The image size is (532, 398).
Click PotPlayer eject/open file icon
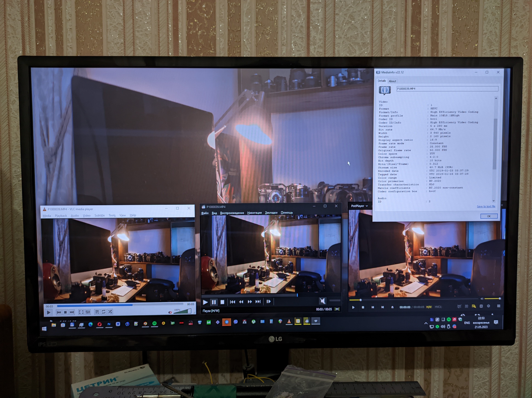click(392, 307)
